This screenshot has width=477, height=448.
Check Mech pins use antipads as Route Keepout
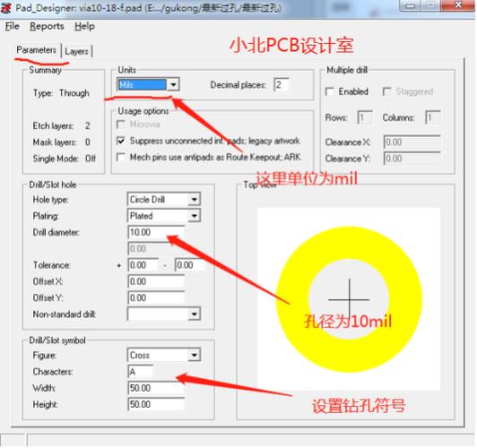point(121,157)
